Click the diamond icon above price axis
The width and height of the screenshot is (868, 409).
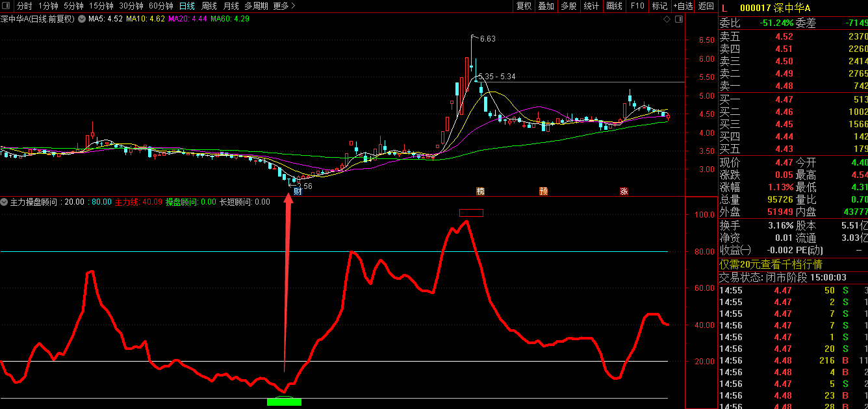[667, 19]
